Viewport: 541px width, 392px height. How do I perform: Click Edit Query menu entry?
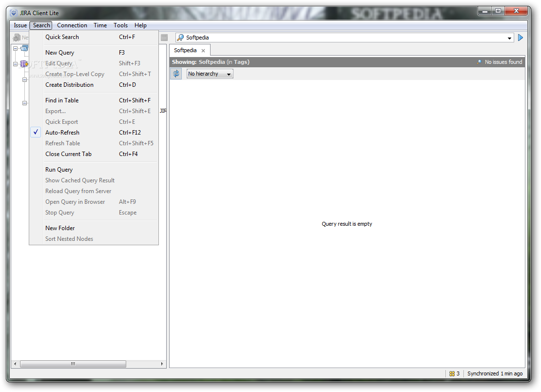[94, 63]
